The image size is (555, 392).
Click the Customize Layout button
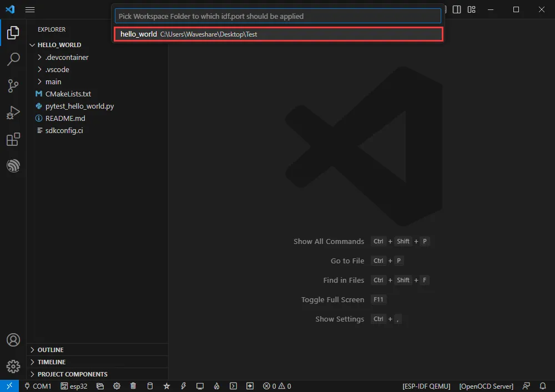coord(471,9)
